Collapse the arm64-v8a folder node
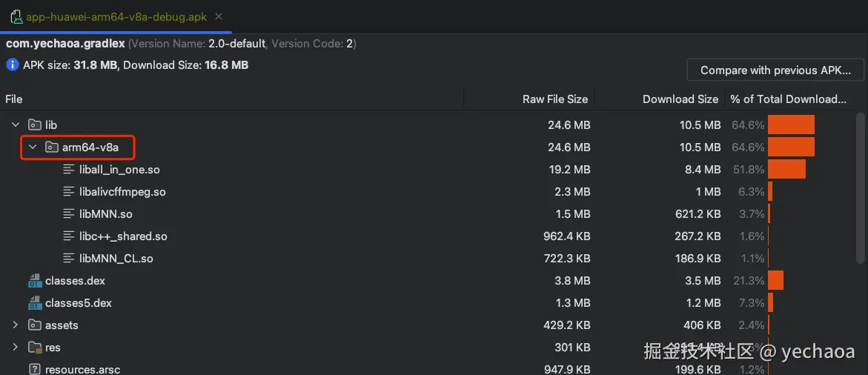The image size is (868, 375). tap(33, 147)
